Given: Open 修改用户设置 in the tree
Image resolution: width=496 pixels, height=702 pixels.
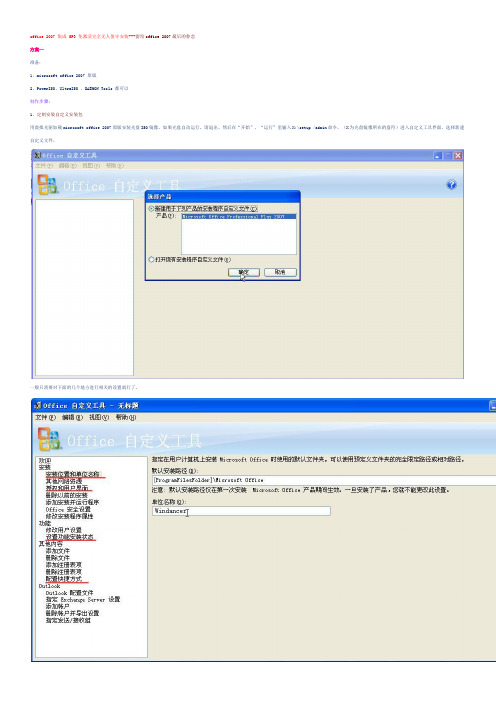Looking at the screenshot, I should point(64,530).
